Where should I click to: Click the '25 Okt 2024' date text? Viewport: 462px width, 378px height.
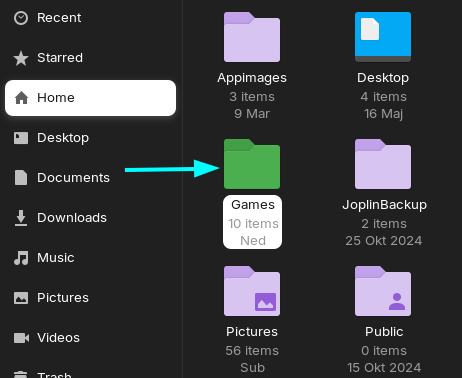[x=384, y=241]
